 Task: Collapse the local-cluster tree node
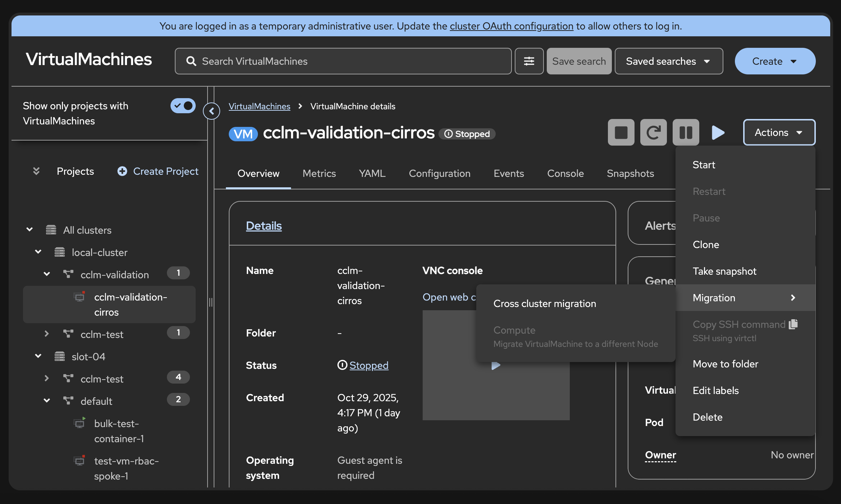38,252
